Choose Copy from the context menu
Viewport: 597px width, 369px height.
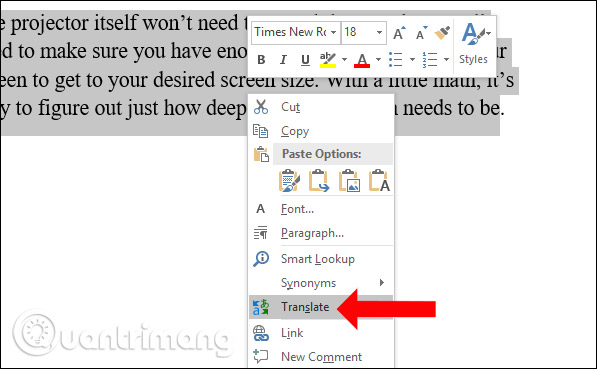point(321,131)
